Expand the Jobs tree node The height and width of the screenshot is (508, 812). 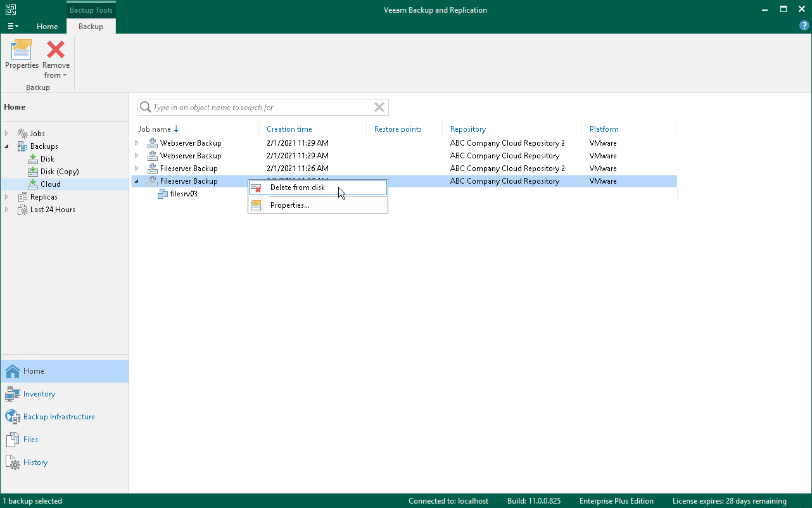coord(8,134)
